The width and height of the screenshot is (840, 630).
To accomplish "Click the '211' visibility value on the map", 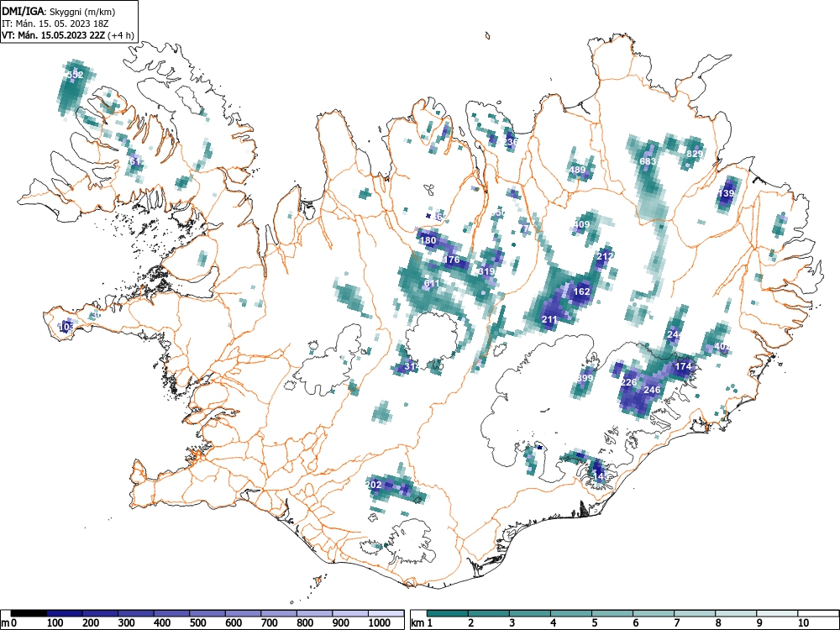I will pyautogui.click(x=549, y=319).
